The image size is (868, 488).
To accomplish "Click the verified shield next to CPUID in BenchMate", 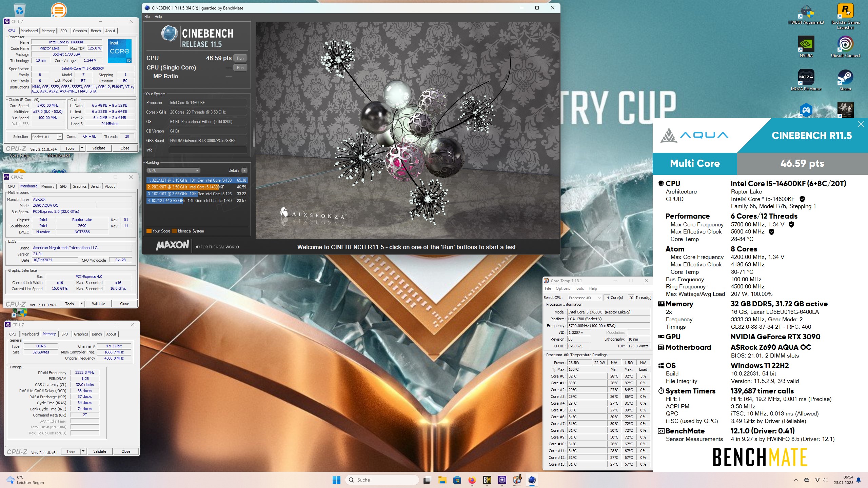I will (802, 199).
